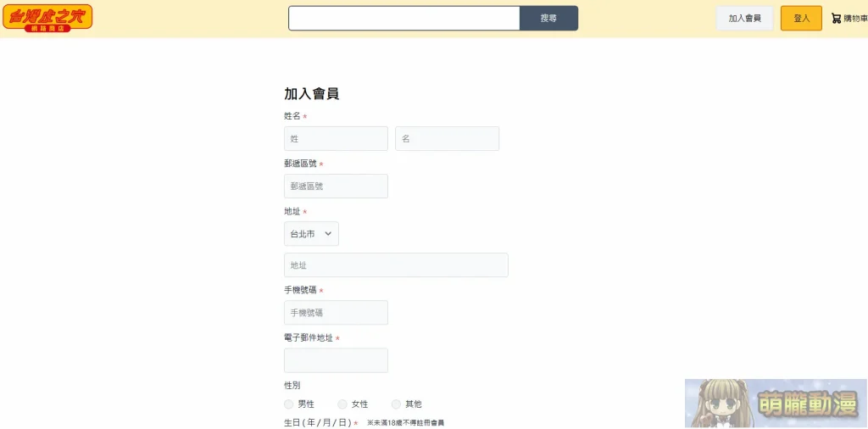Open the shopping cart icon
The width and height of the screenshot is (868, 429).
pos(836,18)
